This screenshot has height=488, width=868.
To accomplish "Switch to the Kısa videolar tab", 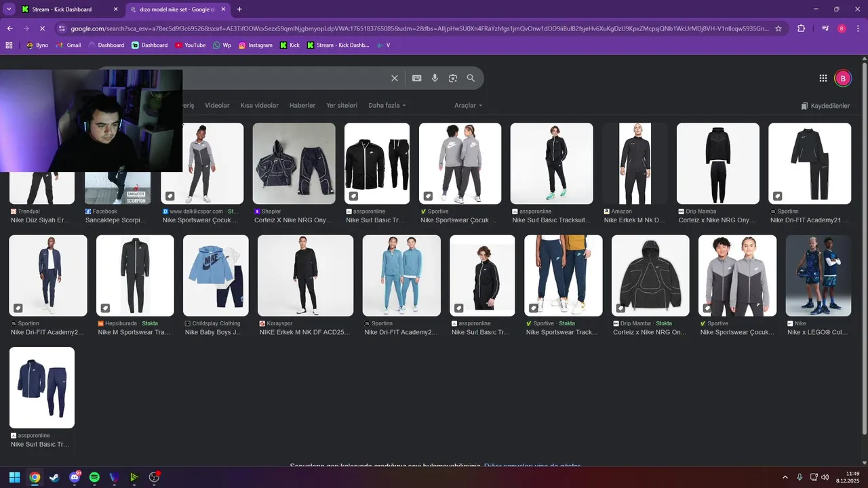I will tap(260, 105).
